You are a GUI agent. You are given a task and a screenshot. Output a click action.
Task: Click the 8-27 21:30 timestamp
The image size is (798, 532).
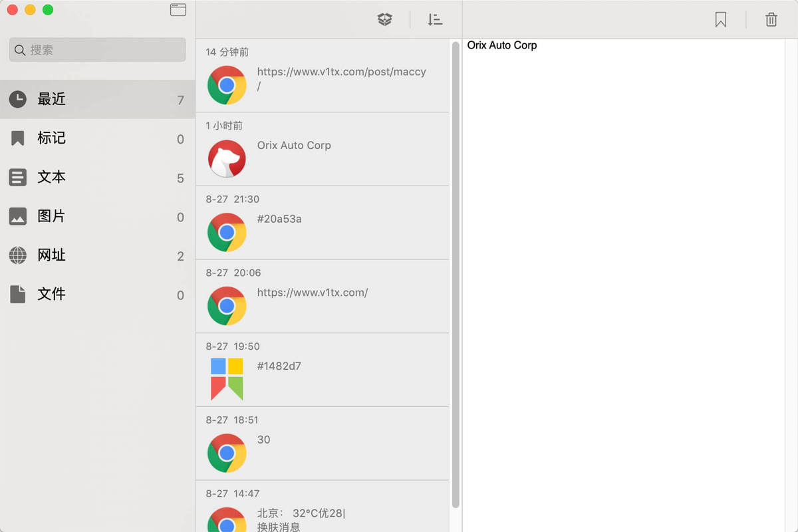[x=233, y=199]
